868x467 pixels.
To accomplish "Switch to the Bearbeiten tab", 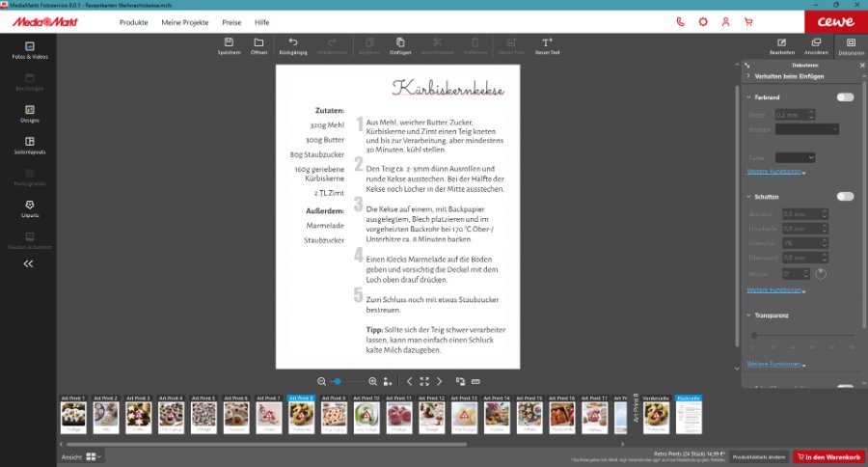I will pos(782,46).
